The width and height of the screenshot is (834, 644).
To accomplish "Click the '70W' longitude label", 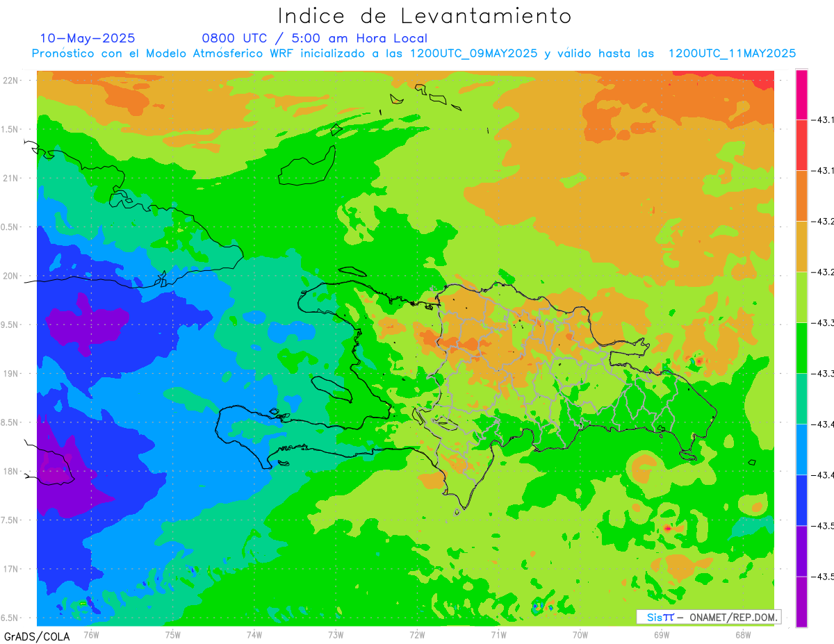I will (x=580, y=634).
